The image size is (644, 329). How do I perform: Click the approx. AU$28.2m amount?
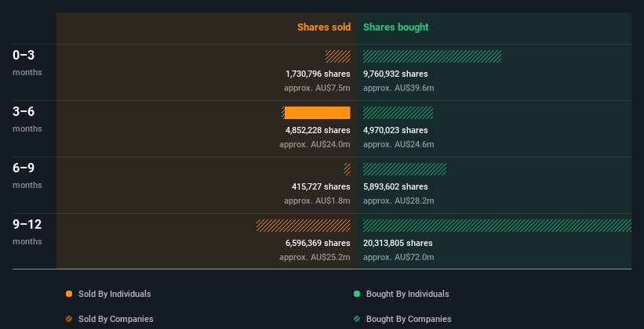(398, 201)
